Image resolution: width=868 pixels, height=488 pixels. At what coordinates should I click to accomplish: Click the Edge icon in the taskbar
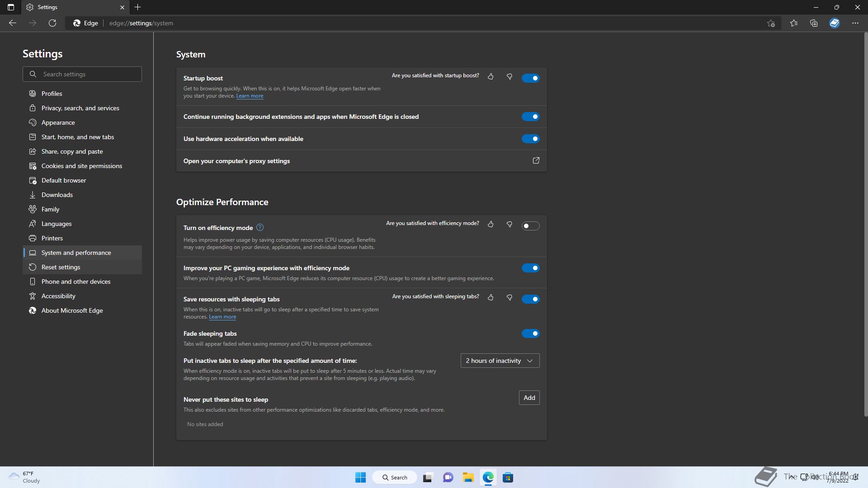click(488, 478)
